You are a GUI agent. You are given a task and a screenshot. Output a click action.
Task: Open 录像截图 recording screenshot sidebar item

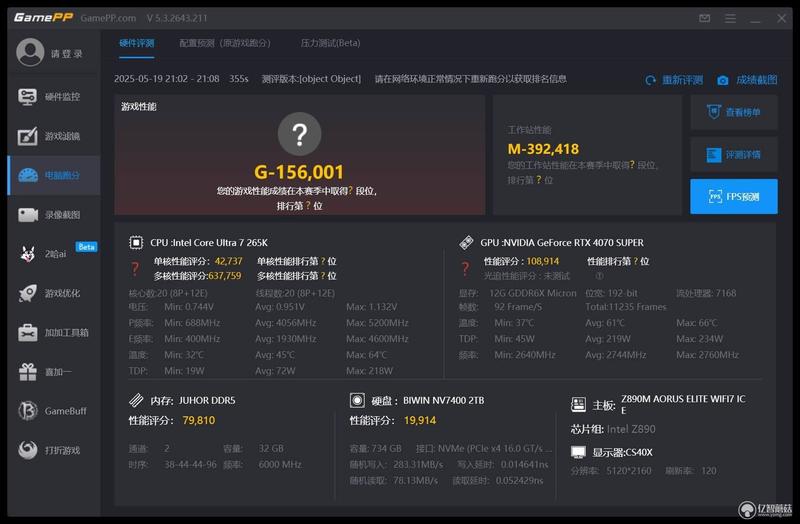[x=54, y=215]
